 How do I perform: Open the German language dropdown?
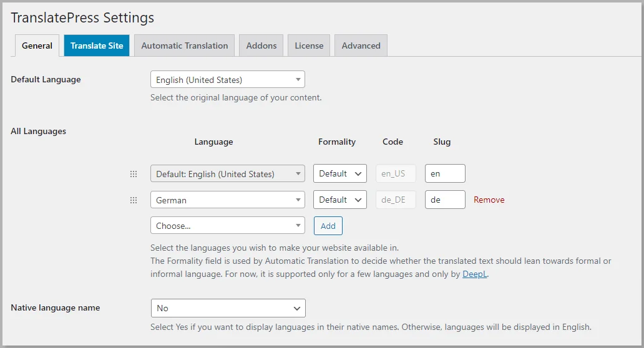click(x=228, y=200)
